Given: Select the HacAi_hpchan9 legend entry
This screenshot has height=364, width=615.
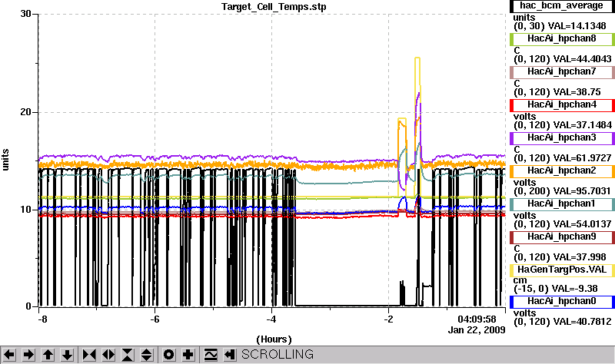Looking at the screenshot, I should pyautogui.click(x=562, y=237).
